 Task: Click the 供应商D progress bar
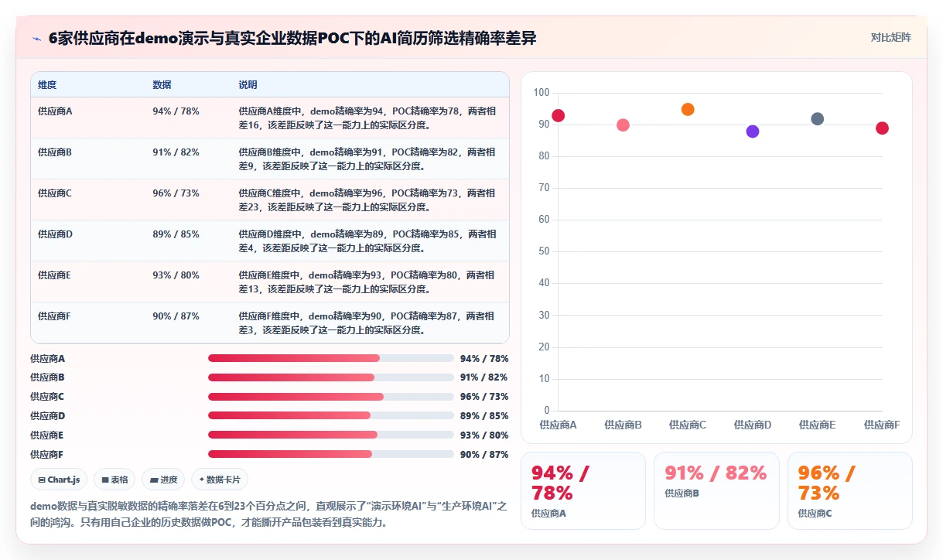tap(331, 415)
